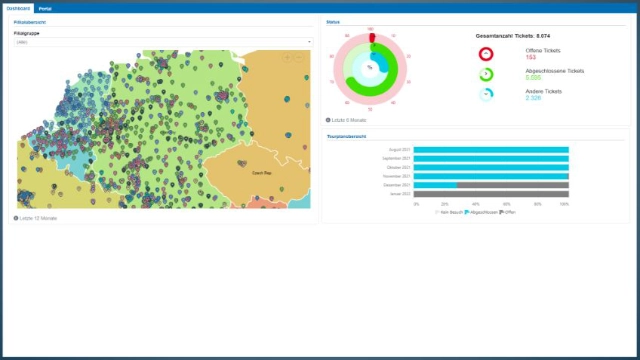Click the August 2021 axis label
The height and width of the screenshot is (360, 640).
[400, 150]
